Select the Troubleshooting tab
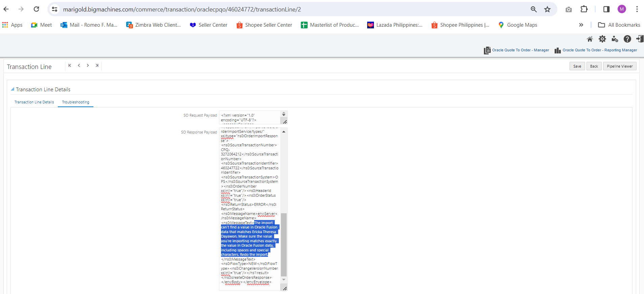This screenshot has height=294, width=644. pyautogui.click(x=75, y=102)
